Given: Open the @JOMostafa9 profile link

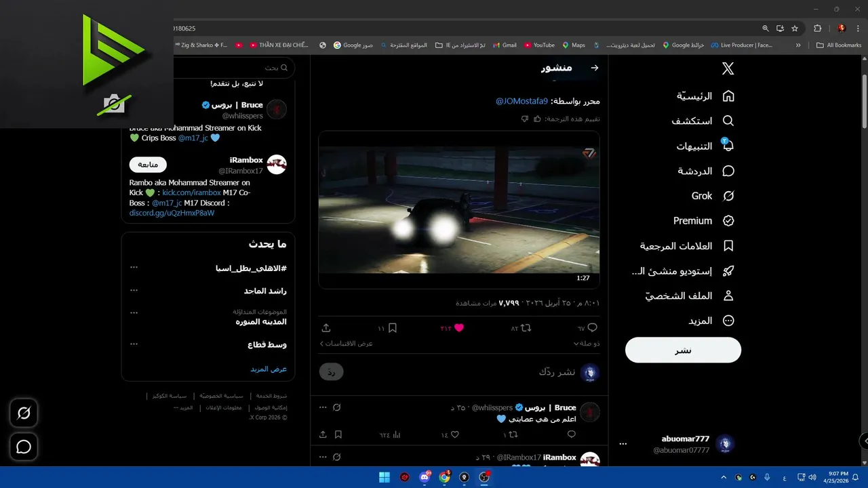Looking at the screenshot, I should point(521,101).
